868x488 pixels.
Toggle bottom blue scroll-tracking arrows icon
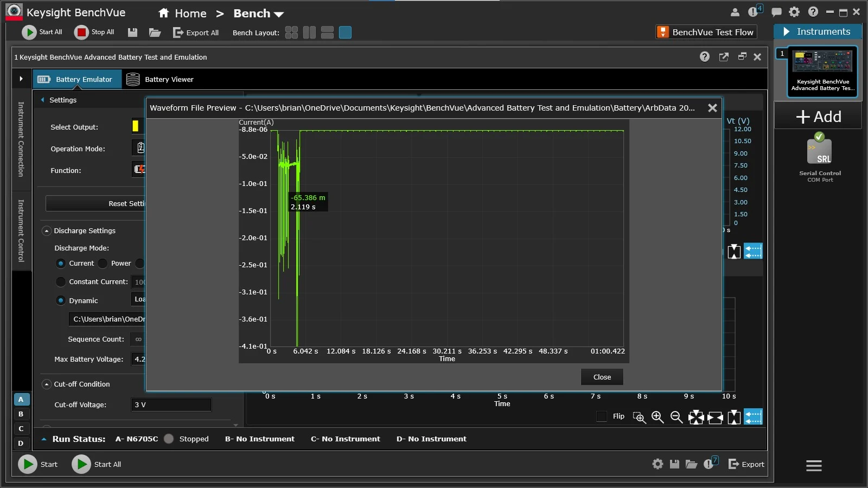click(x=753, y=416)
